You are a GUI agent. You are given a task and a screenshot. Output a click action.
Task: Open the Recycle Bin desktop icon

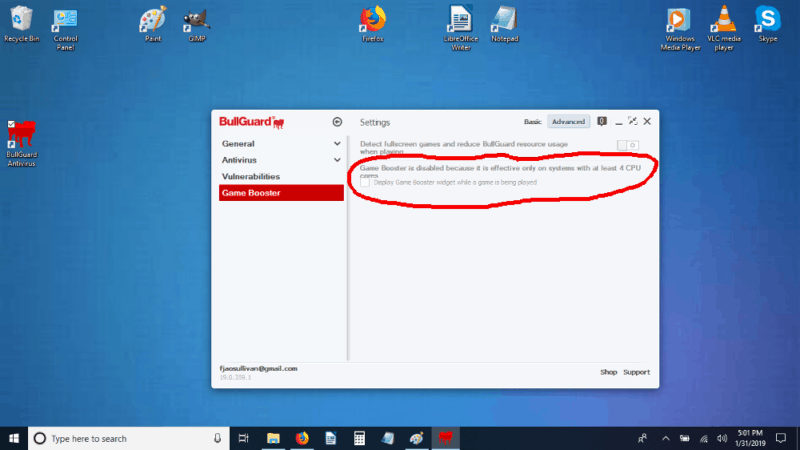pos(21,24)
